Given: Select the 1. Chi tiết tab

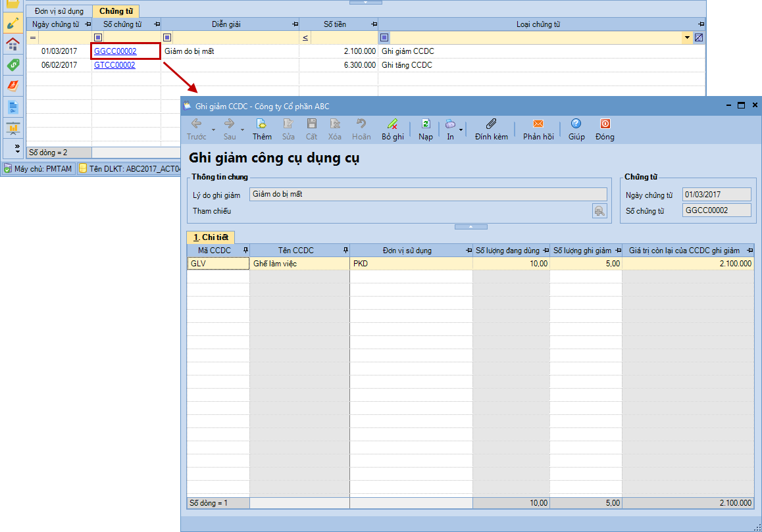Looking at the screenshot, I should pyautogui.click(x=211, y=237).
